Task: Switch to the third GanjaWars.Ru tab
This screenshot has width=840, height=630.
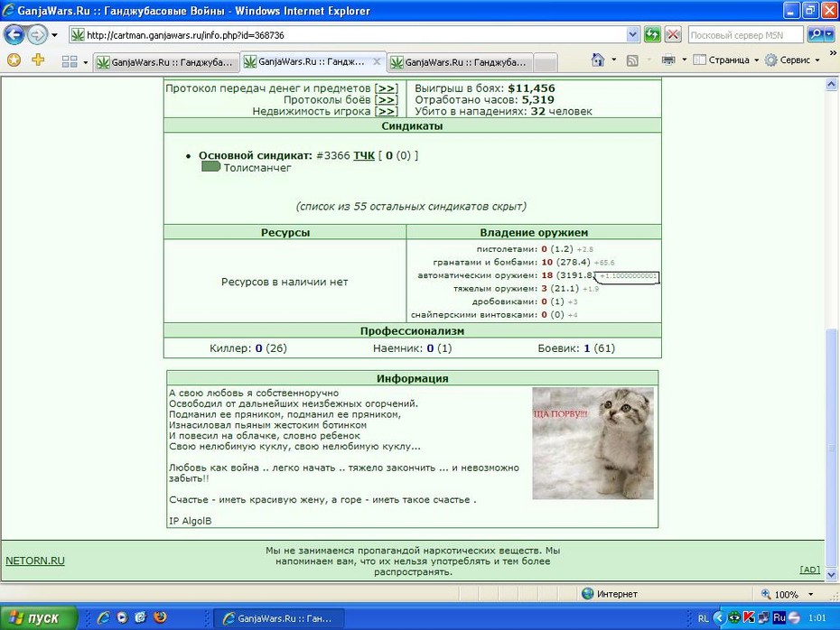Action: 460,62
